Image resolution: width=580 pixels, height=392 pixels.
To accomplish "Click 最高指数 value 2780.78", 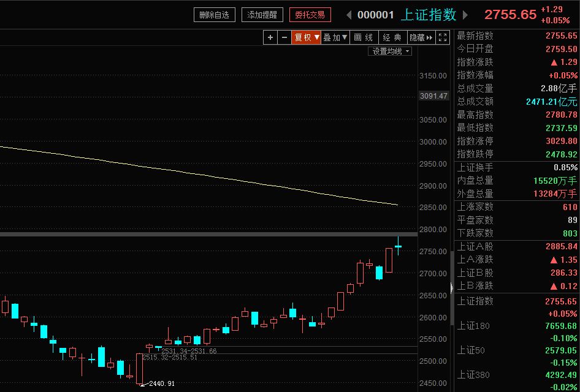I will (562, 115).
